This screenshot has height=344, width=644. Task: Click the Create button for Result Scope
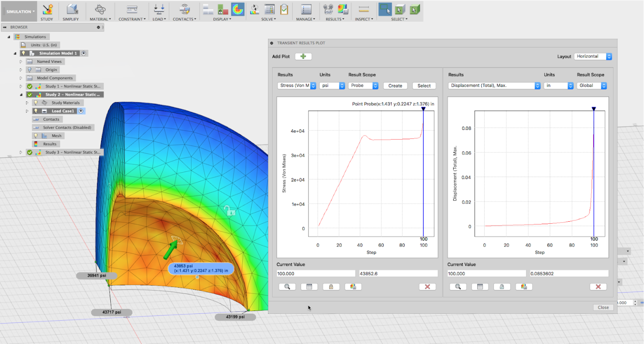tap(395, 85)
